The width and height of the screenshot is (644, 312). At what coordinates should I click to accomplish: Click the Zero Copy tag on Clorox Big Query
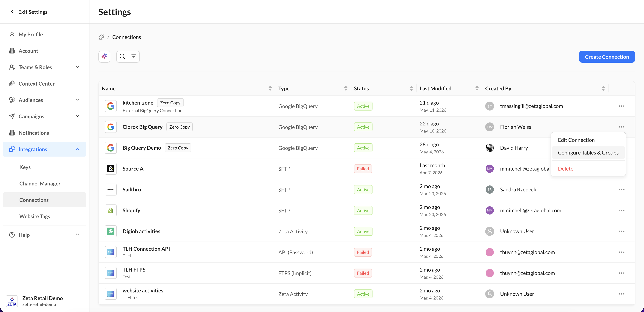[179, 127]
